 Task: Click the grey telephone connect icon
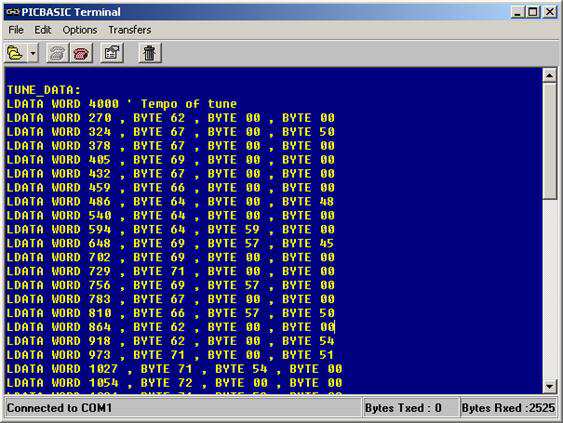point(57,53)
